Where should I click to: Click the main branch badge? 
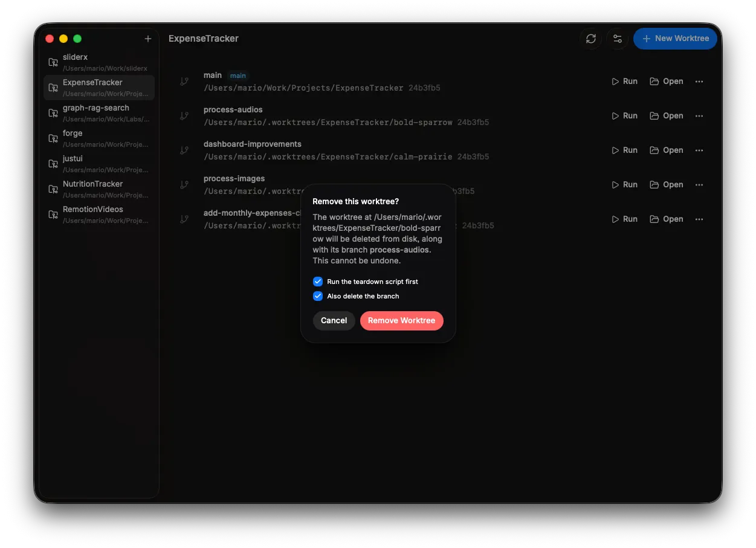[x=238, y=76]
